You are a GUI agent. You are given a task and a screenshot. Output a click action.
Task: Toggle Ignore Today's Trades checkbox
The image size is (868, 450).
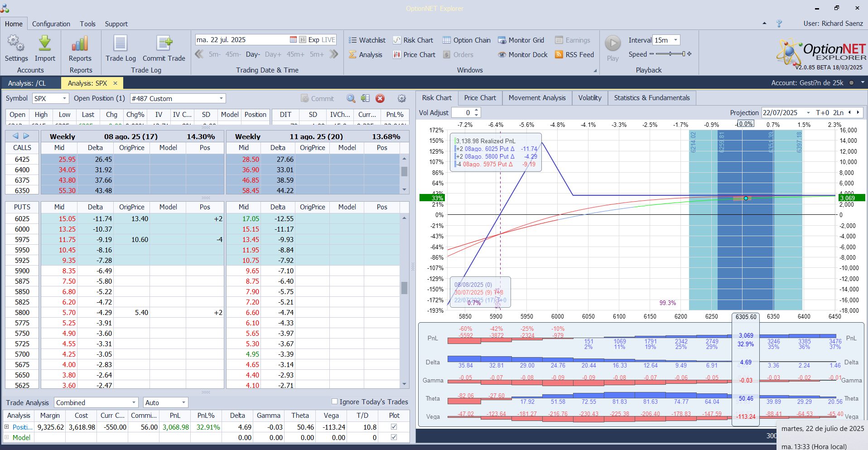point(334,402)
